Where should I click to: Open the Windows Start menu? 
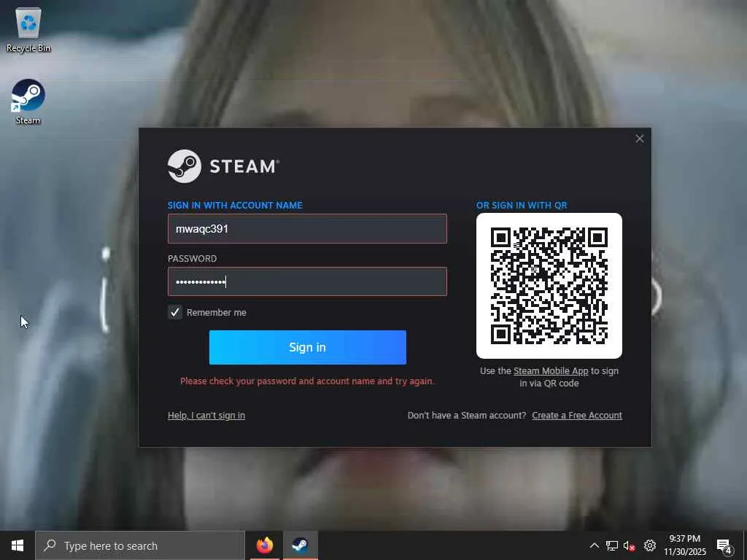(x=18, y=545)
